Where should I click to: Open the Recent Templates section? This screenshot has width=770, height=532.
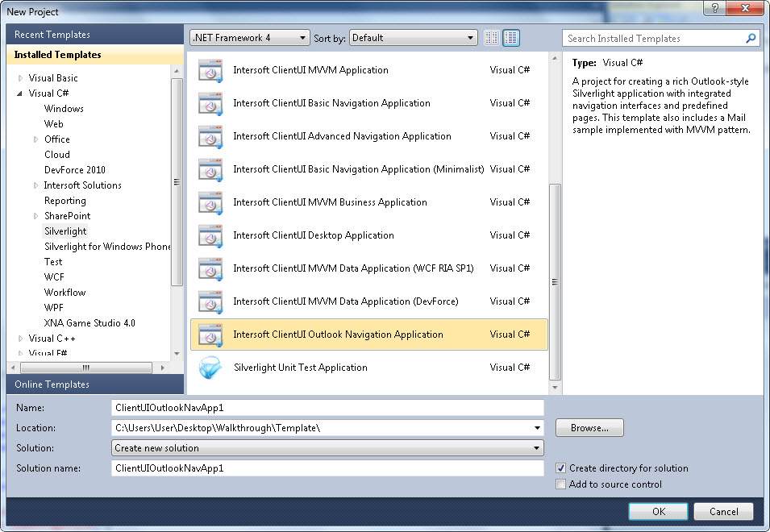(95, 35)
